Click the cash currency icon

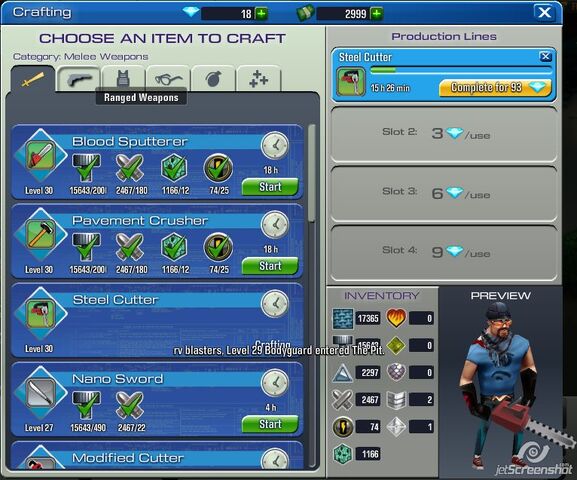coord(305,13)
